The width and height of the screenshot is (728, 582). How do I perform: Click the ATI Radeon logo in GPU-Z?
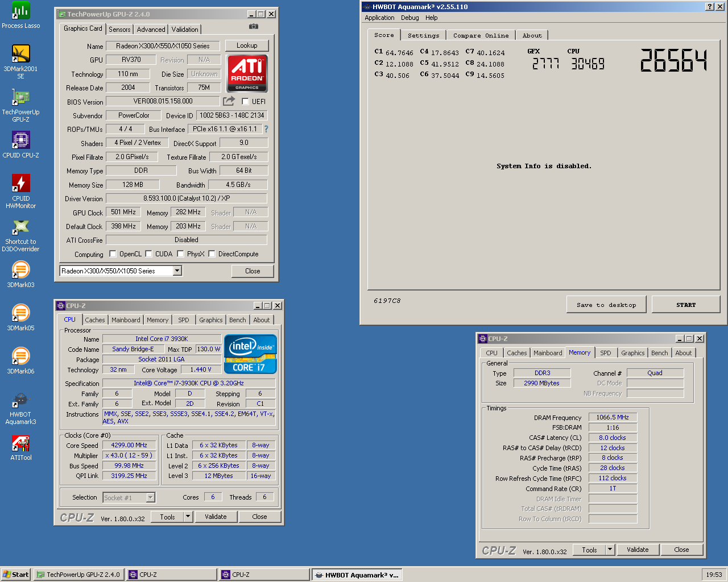coord(247,73)
